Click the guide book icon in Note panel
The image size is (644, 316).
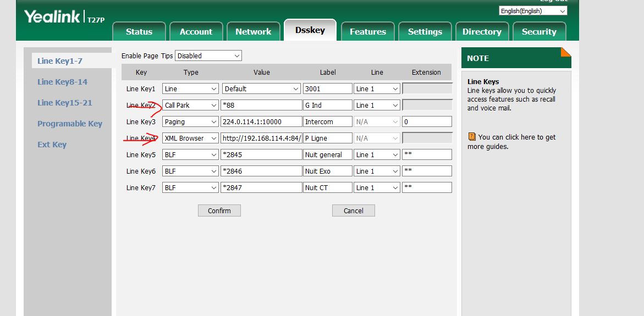471,137
